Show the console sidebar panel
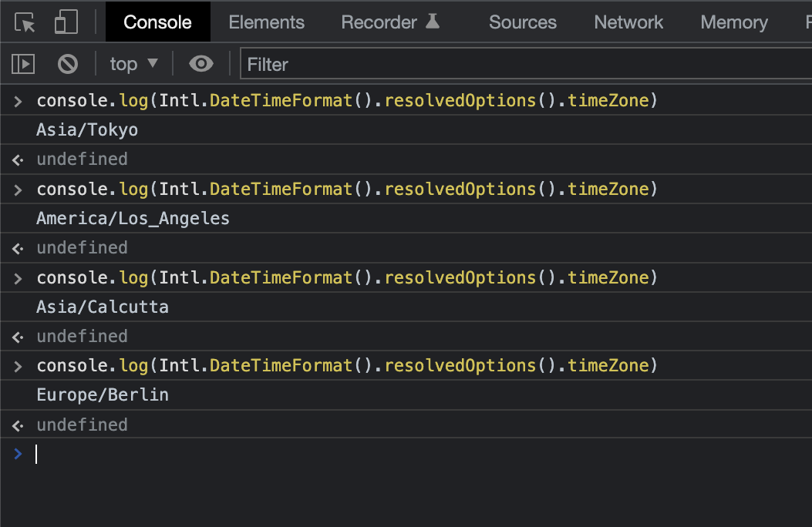The width and height of the screenshot is (812, 527). [x=23, y=64]
